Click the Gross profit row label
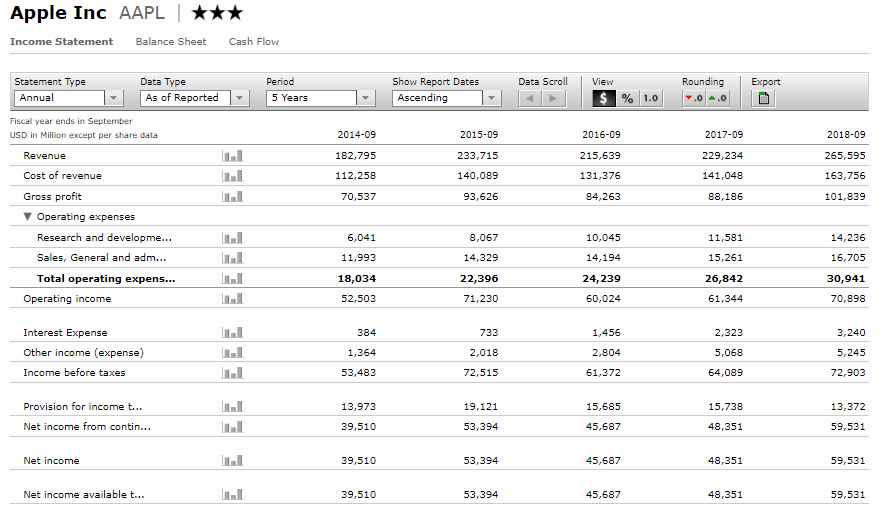Screen dimensions: 882x506 click(52, 197)
